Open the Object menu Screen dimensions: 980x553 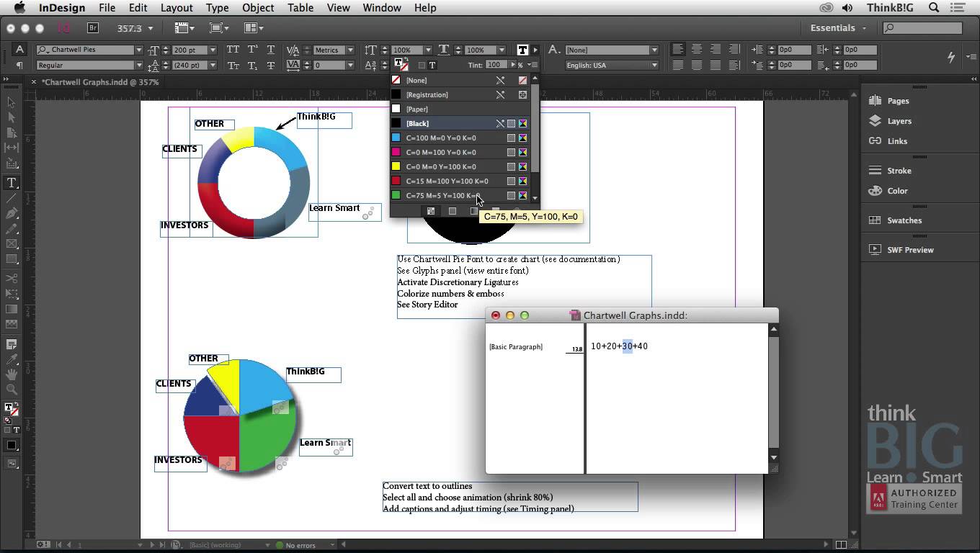click(x=258, y=8)
